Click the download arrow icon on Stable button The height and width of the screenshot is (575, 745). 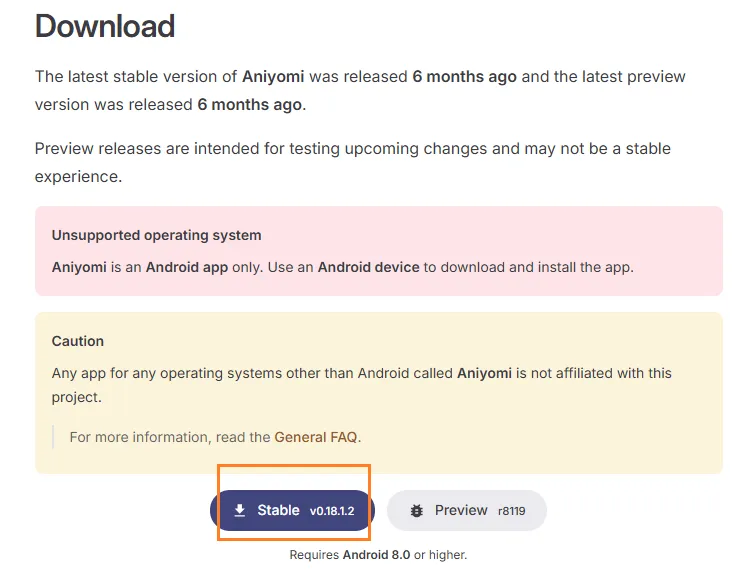(x=240, y=511)
